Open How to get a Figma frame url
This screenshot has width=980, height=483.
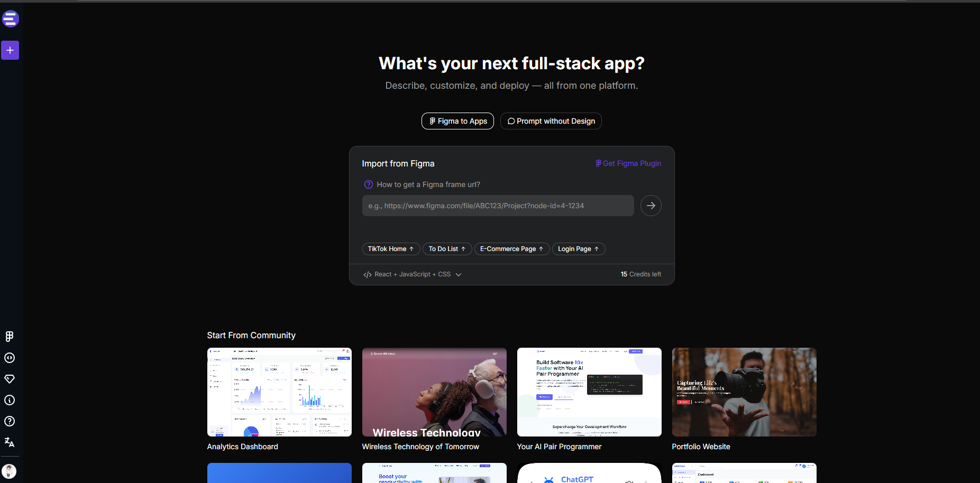pyautogui.click(x=428, y=184)
